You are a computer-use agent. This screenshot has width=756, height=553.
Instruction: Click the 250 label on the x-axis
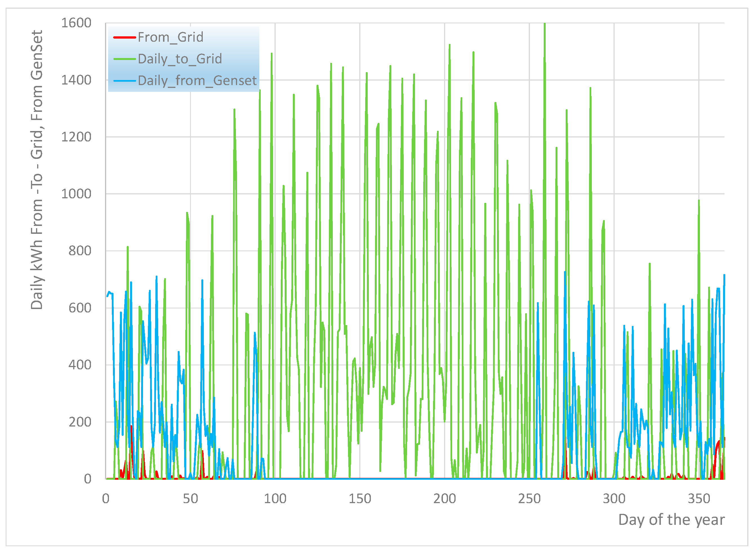coord(529,499)
